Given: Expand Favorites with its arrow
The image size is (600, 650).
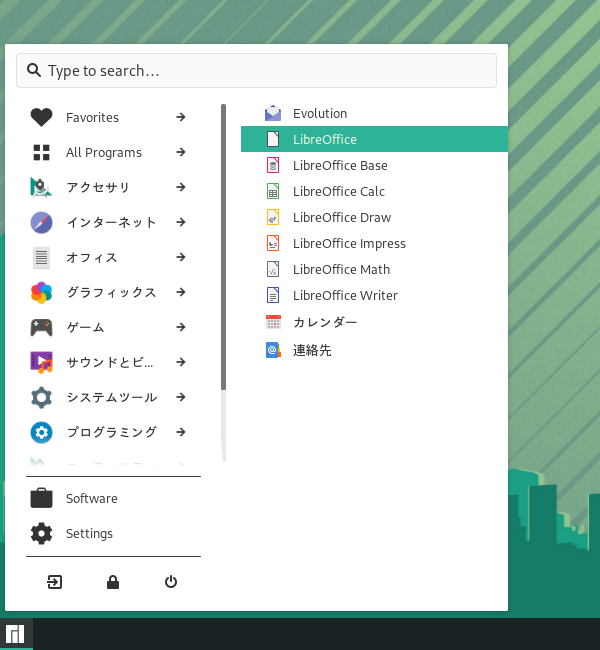Looking at the screenshot, I should pyautogui.click(x=180, y=117).
